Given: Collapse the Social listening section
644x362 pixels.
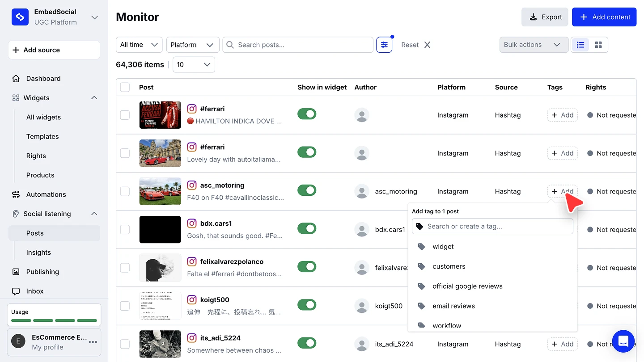Looking at the screenshot, I should 94,214.
